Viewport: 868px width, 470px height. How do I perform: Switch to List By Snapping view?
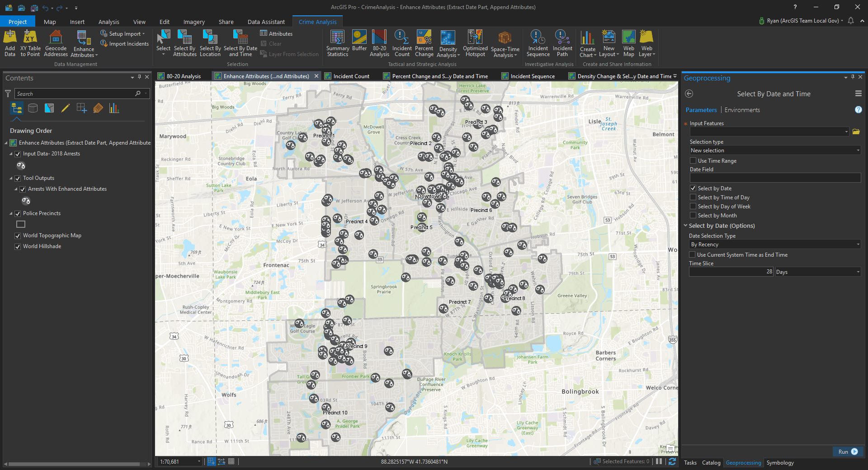[x=82, y=108]
